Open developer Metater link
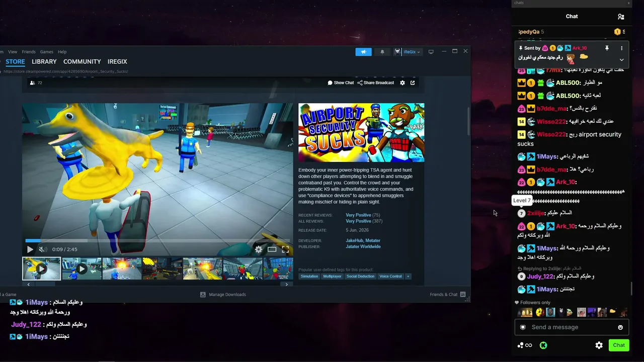The height and width of the screenshot is (362, 644). (373, 241)
